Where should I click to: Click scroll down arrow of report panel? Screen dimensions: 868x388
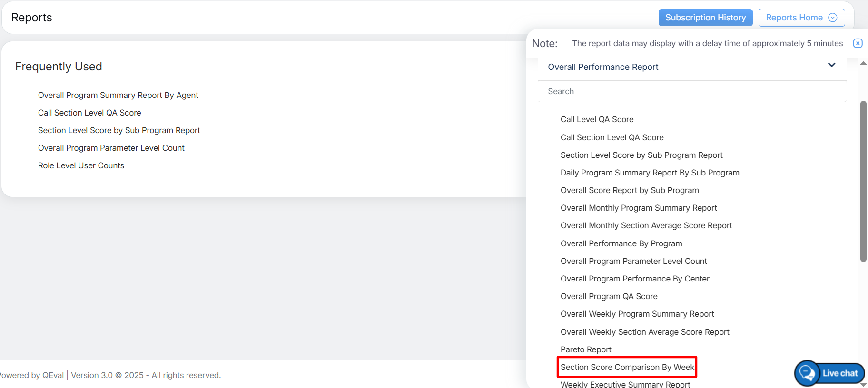863,385
